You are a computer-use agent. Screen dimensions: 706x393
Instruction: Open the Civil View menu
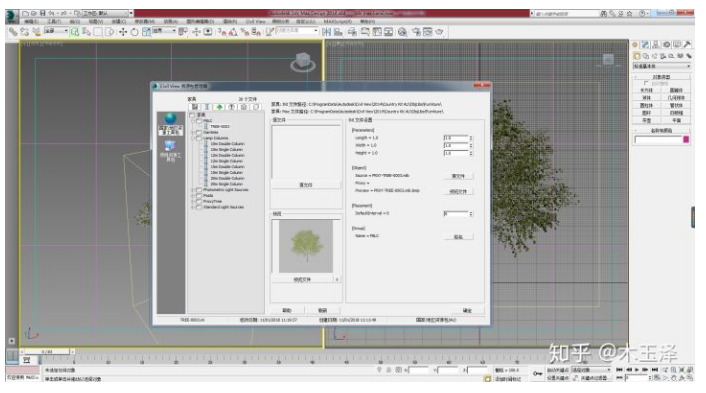pos(255,22)
